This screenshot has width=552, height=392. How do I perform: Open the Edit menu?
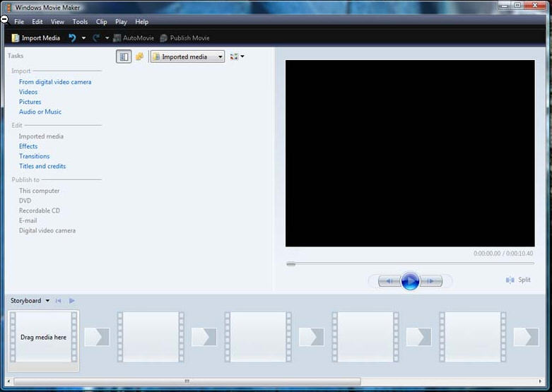[37, 22]
